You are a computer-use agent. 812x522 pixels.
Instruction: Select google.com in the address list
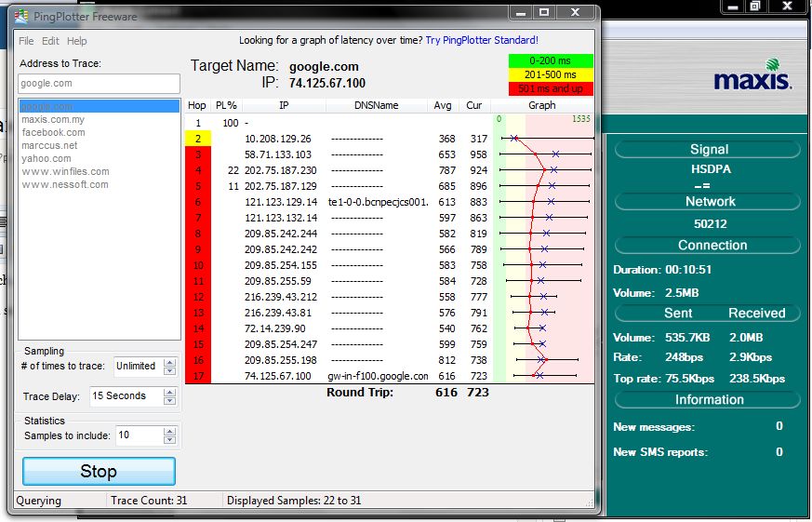(x=100, y=106)
